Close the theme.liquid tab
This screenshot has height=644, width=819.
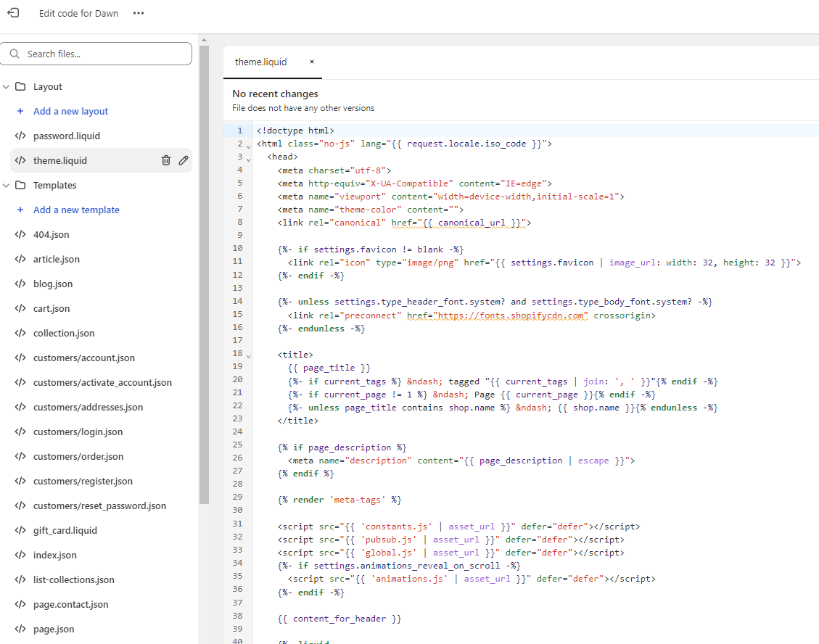[312, 62]
